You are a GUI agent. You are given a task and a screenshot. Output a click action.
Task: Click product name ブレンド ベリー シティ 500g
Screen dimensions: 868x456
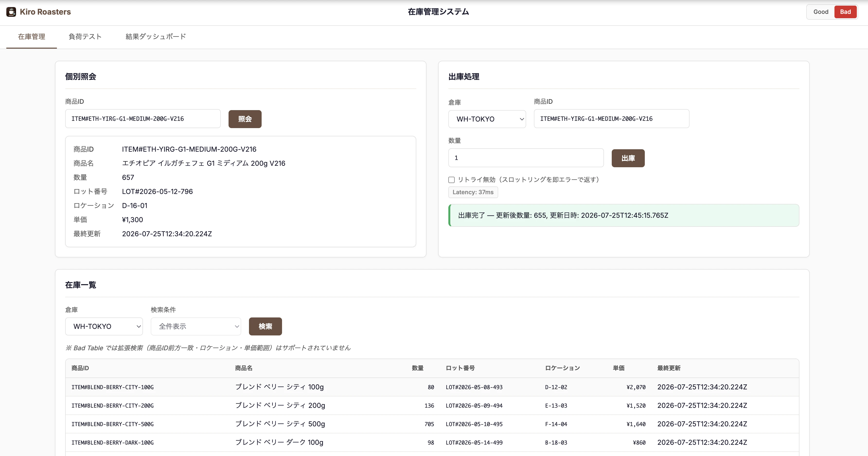[x=280, y=424]
